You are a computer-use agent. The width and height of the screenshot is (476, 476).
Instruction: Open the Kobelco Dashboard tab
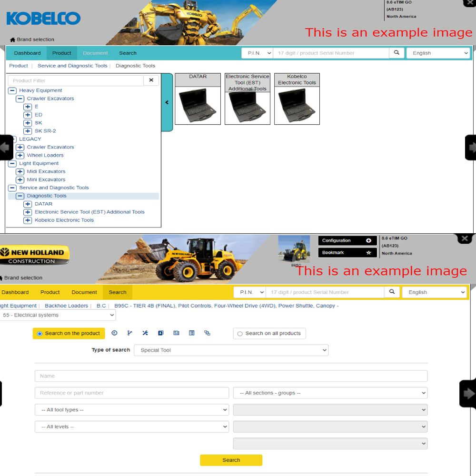click(27, 53)
